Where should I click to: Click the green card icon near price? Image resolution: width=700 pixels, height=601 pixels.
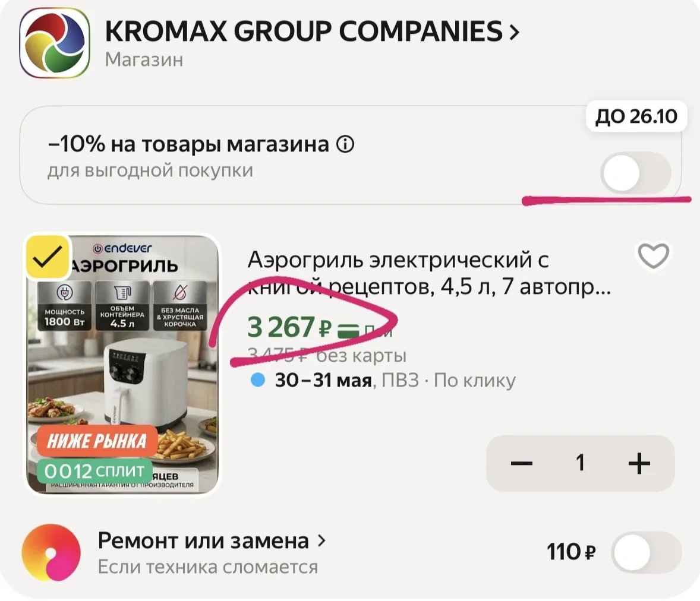coord(348,330)
